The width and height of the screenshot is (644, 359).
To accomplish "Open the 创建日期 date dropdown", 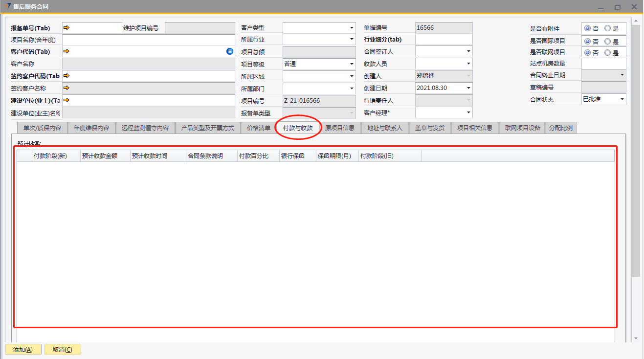I will (468, 88).
